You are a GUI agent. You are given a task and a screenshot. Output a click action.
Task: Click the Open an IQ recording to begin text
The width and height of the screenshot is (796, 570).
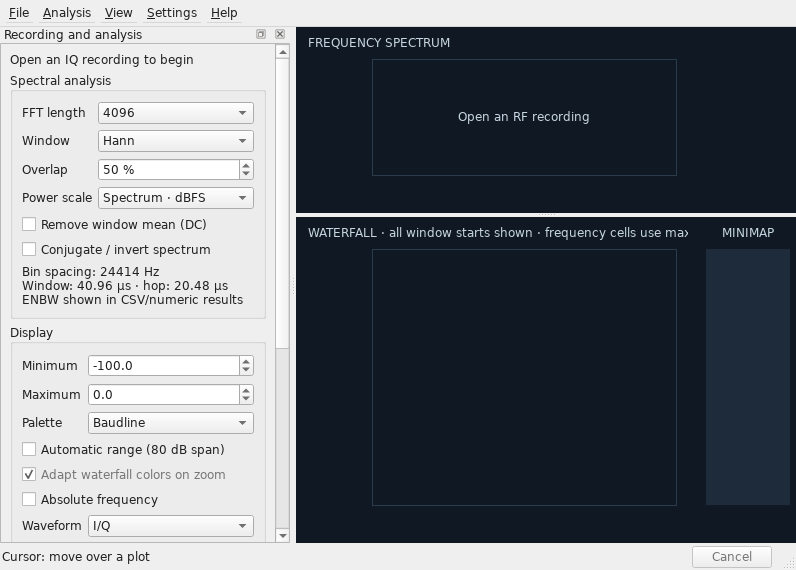(x=102, y=59)
